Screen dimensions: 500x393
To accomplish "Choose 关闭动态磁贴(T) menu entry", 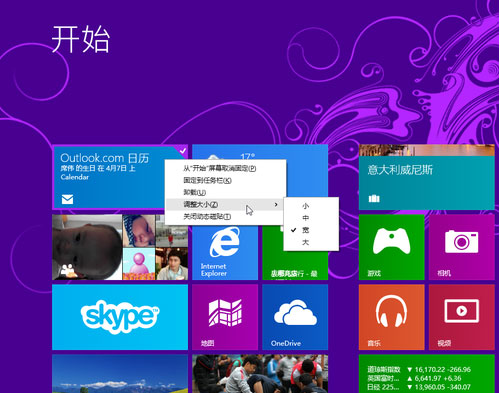I will 226,216.
